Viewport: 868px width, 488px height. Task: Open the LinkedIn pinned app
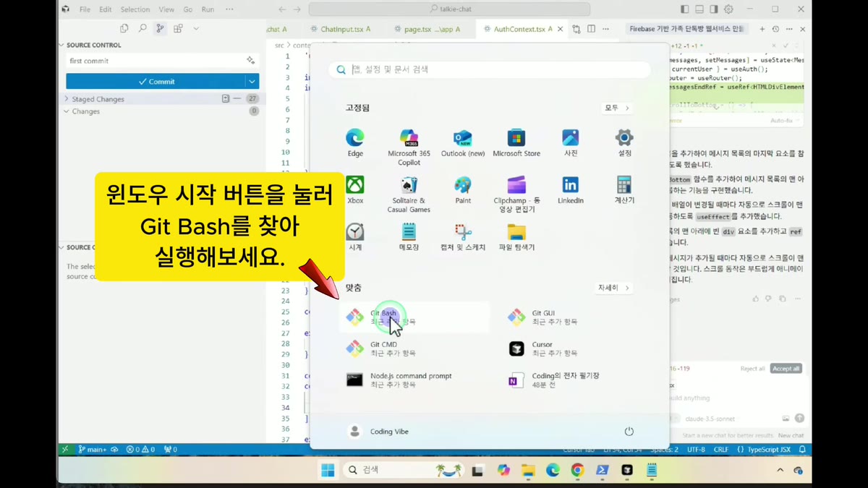tap(571, 189)
